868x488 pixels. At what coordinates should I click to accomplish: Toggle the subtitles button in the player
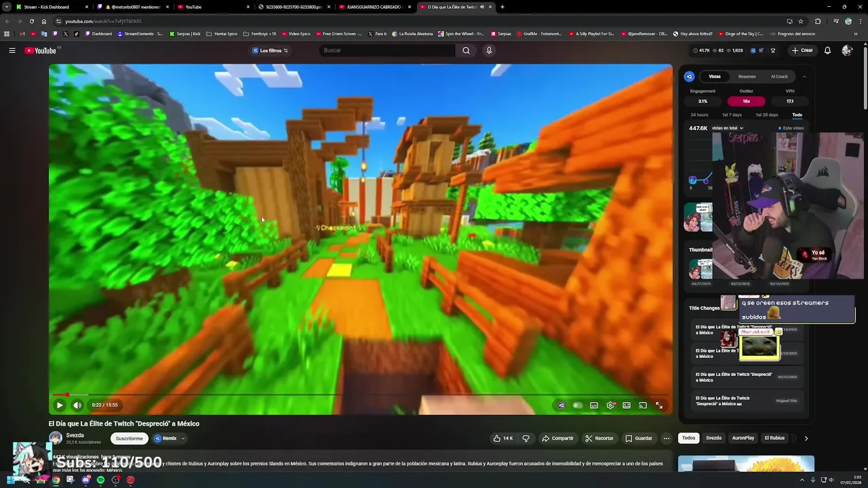[x=594, y=405]
